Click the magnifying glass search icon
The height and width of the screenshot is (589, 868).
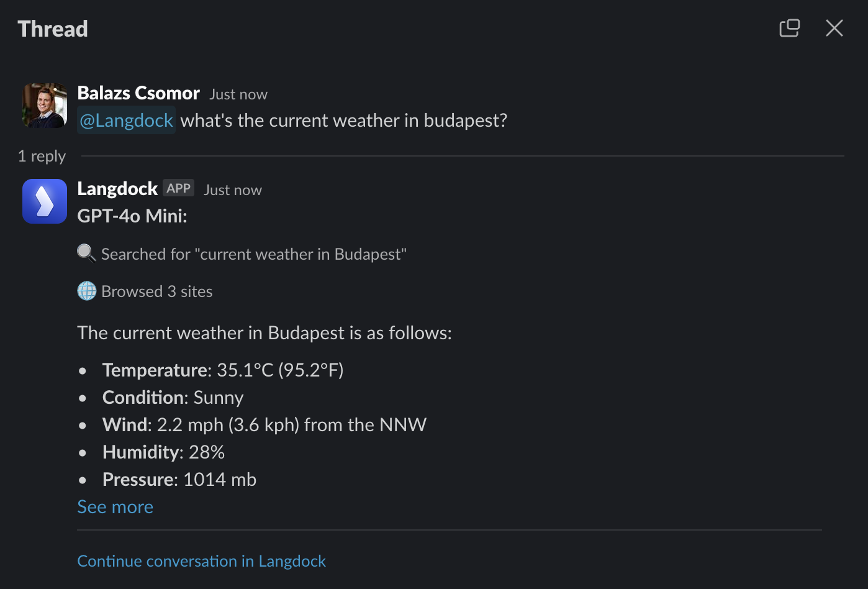(x=86, y=253)
